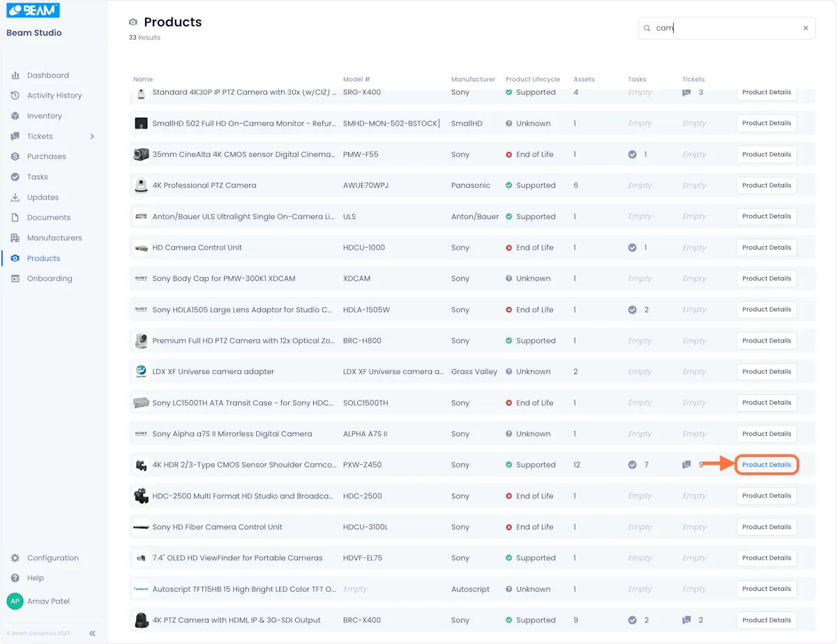Click the Inventory cube icon

[15, 116]
